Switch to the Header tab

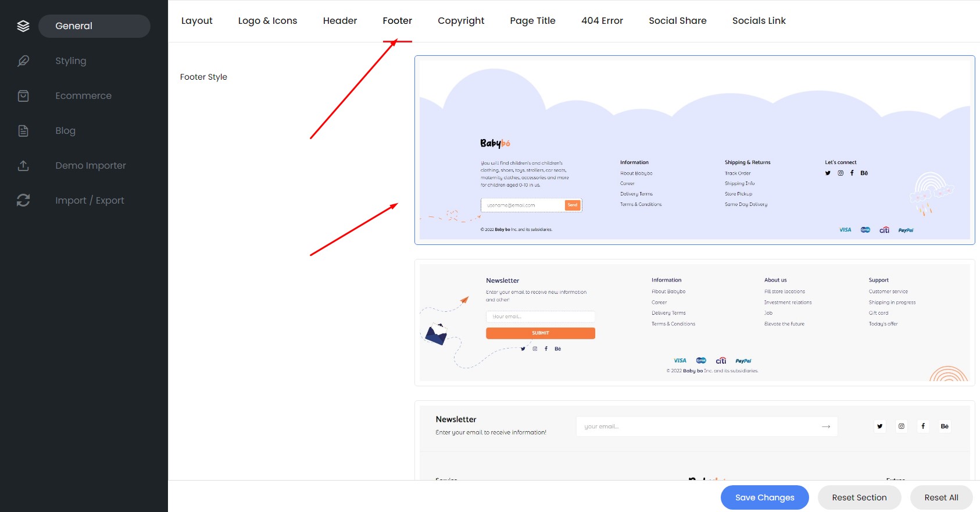340,21
